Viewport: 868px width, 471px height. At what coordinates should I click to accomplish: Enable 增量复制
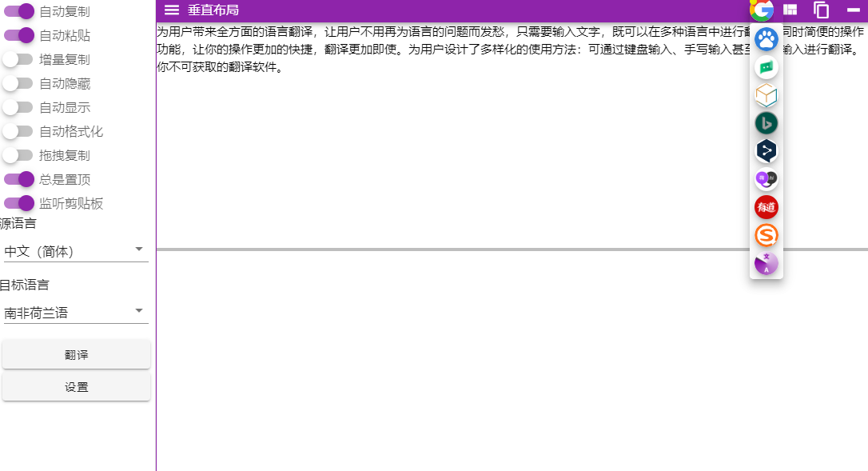[x=18, y=59]
